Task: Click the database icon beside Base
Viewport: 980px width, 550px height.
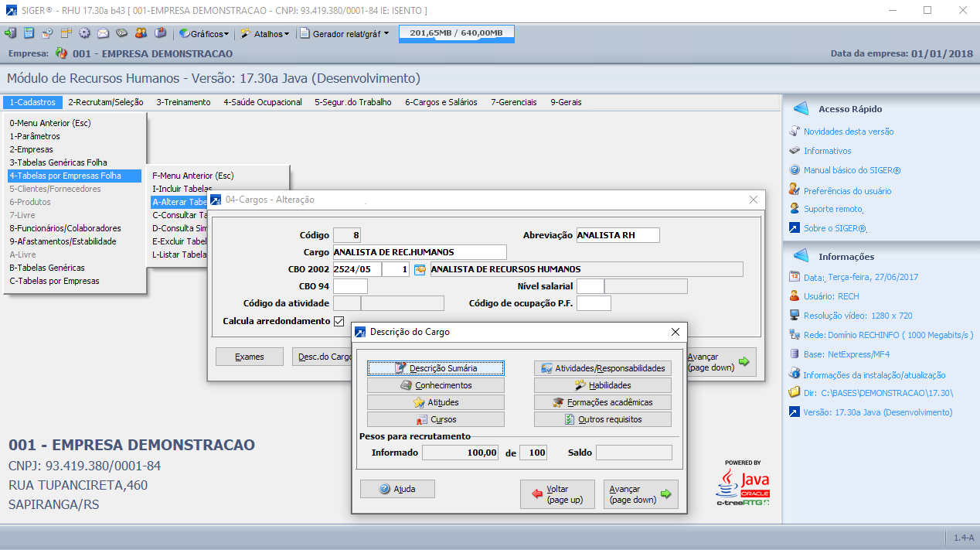Action: [794, 354]
